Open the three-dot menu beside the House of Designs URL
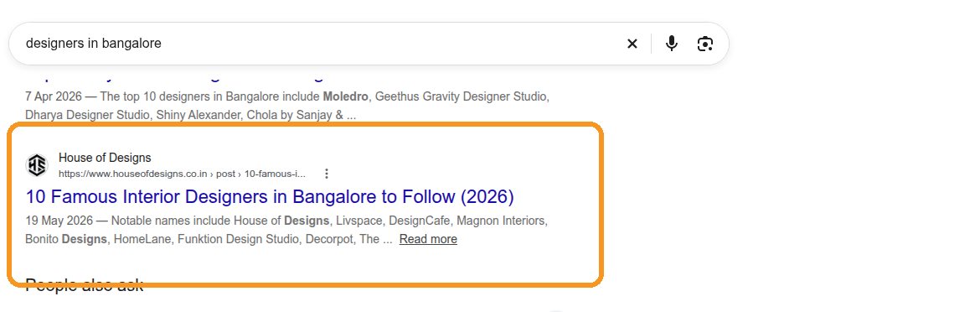This screenshot has width=980, height=312. click(x=327, y=174)
